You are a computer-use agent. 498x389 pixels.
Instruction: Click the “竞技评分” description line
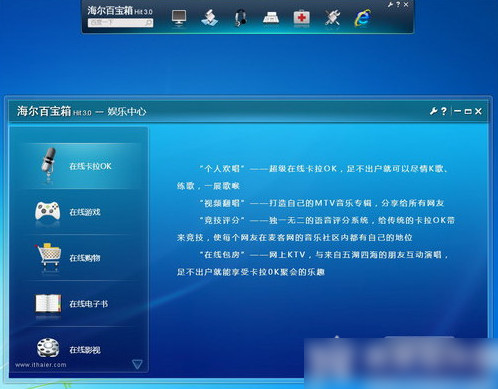pyautogui.click(x=327, y=220)
